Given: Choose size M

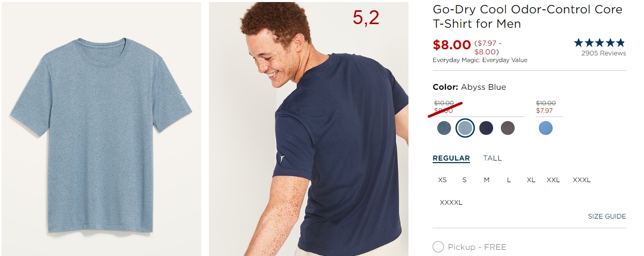Looking at the screenshot, I should (486, 180).
